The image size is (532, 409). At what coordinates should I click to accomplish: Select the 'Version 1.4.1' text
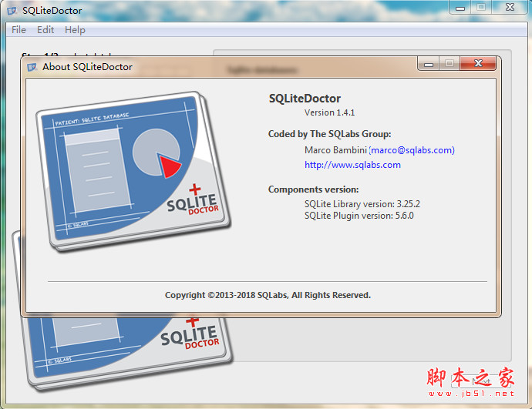point(329,112)
